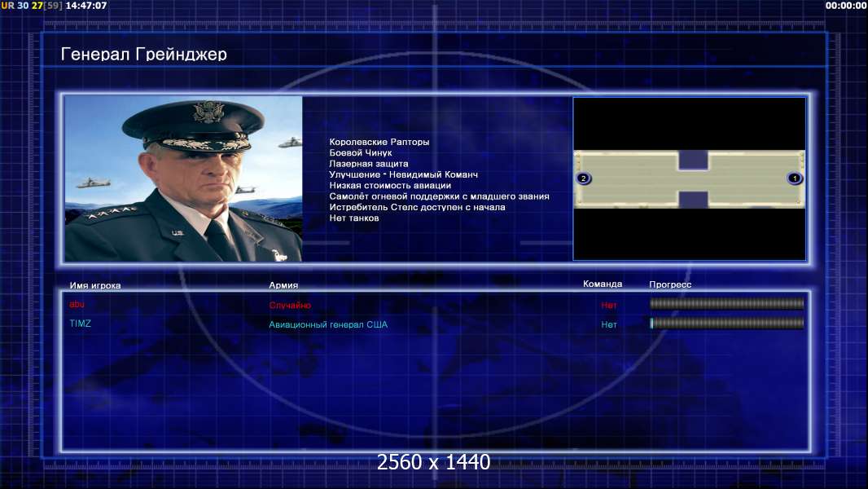Select player name 'abu'

tap(77, 304)
